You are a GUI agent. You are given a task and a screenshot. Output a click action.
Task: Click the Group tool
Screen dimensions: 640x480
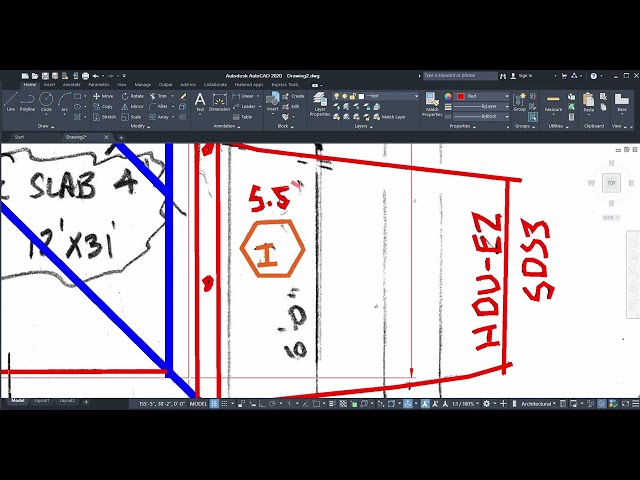pos(520,102)
